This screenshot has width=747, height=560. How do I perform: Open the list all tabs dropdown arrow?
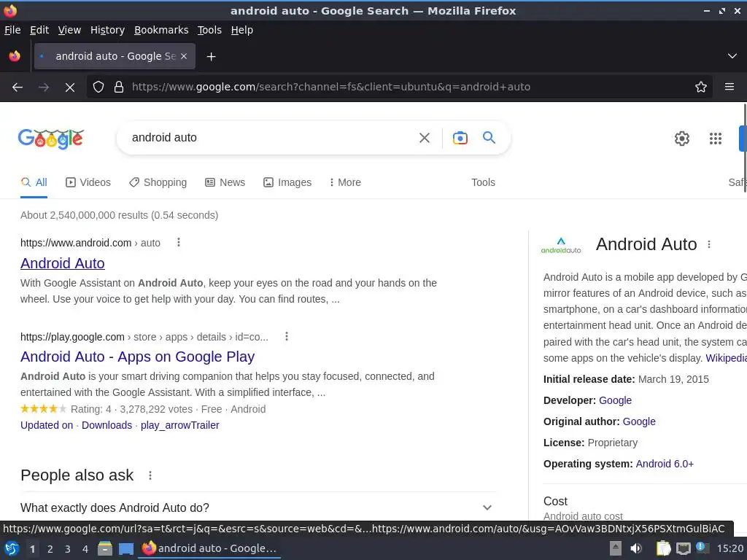coord(732,56)
